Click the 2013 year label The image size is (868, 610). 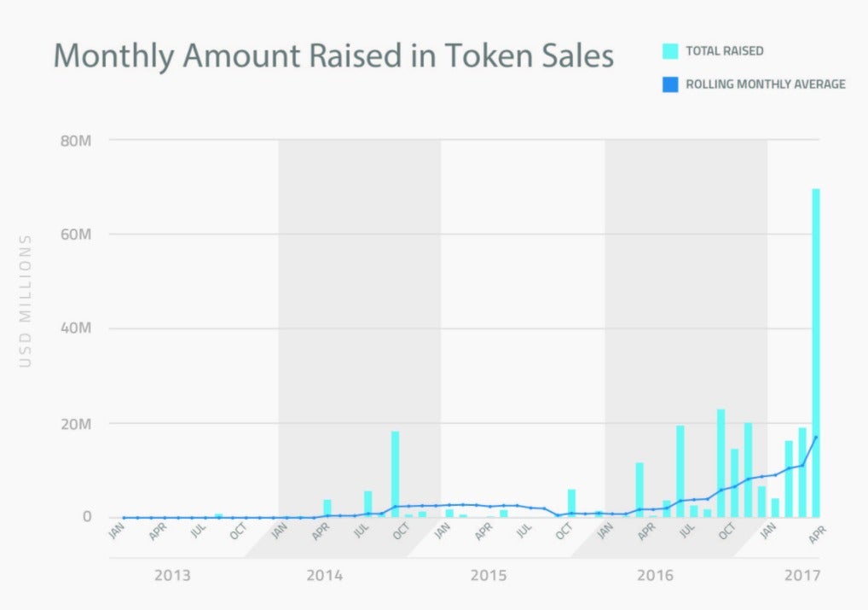[x=172, y=575]
